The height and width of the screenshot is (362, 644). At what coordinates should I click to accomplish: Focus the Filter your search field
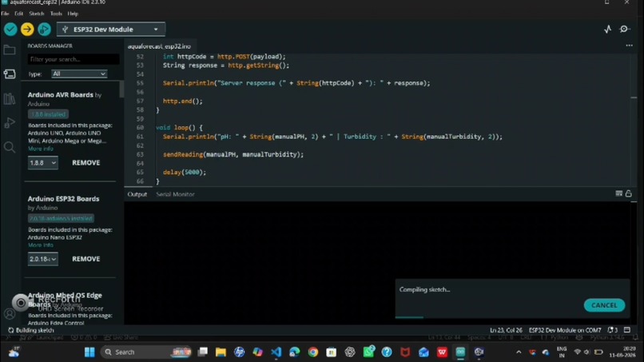pyautogui.click(x=74, y=59)
